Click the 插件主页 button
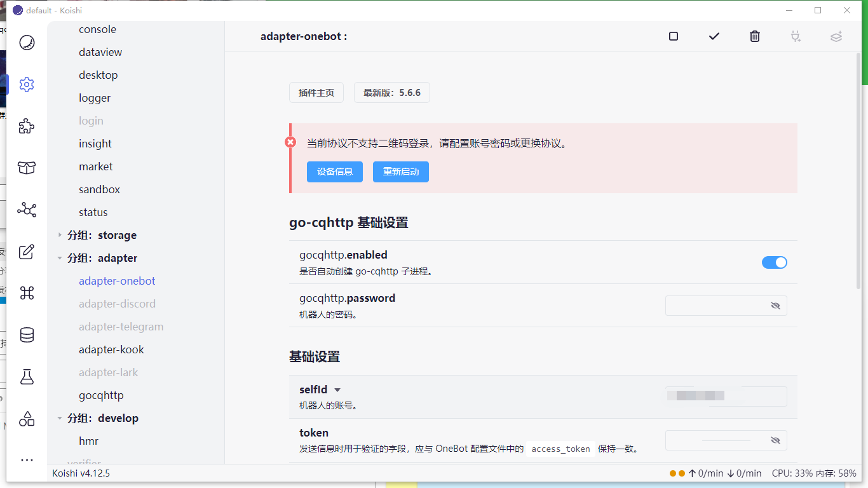 coord(316,93)
